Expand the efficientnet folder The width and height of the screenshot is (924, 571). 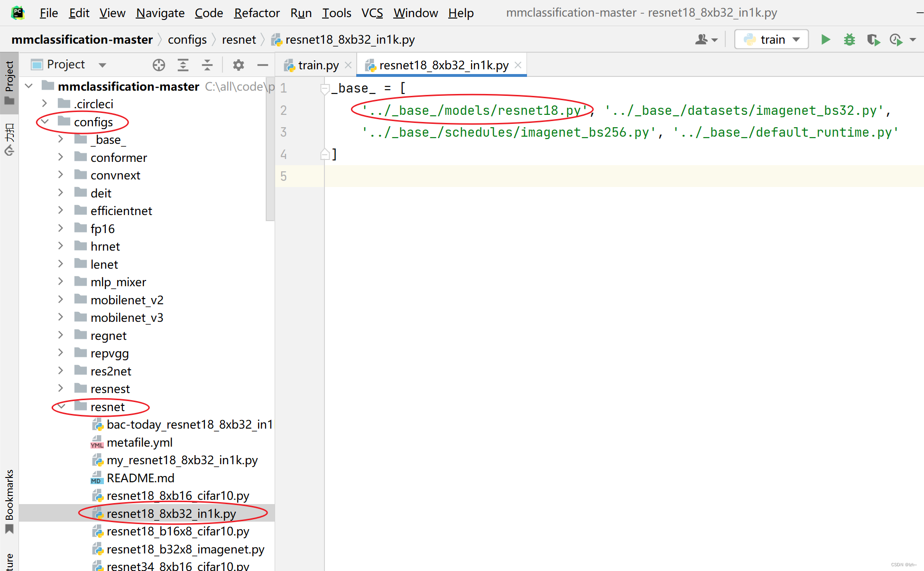pyautogui.click(x=60, y=210)
